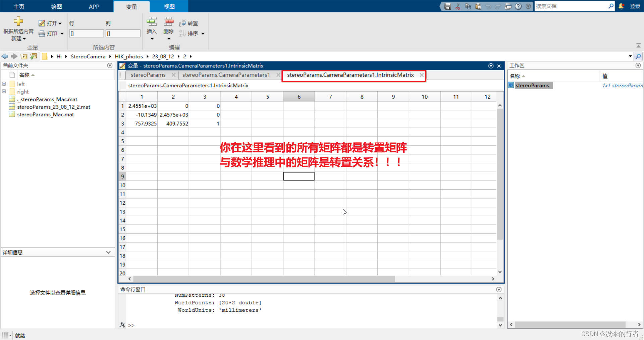Click the Paste clipboard icon
Image resolution: width=644 pixels, height=340 pixels.
click(x=478, y=6)
